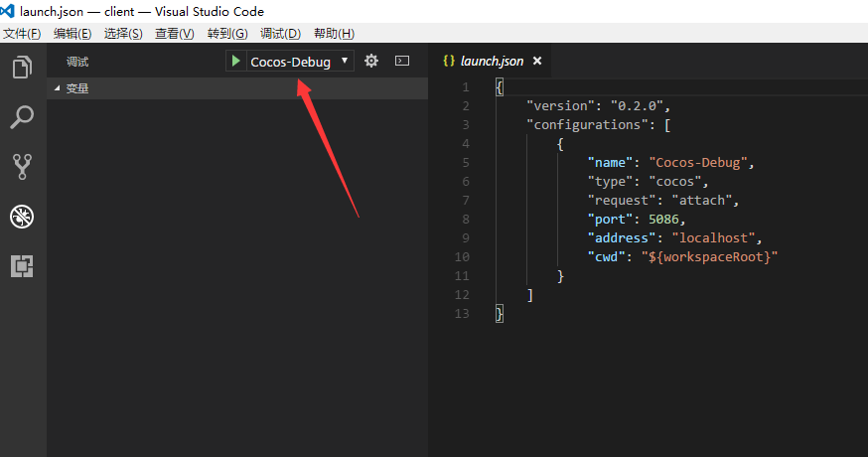Image resolution: width=868 pixels, height=457 pixels.
Task: Open the 文件(F) menu
Action: [22, 34]
